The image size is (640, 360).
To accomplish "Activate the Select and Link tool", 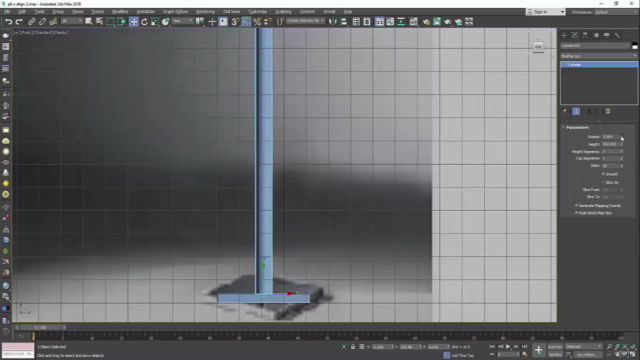I will (31, 22).
